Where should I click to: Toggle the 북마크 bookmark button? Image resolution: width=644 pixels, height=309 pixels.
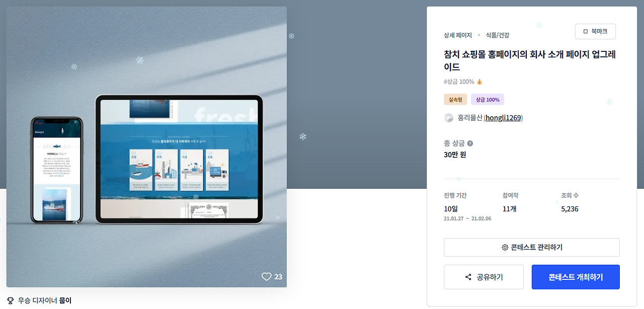tap(595, 31)
